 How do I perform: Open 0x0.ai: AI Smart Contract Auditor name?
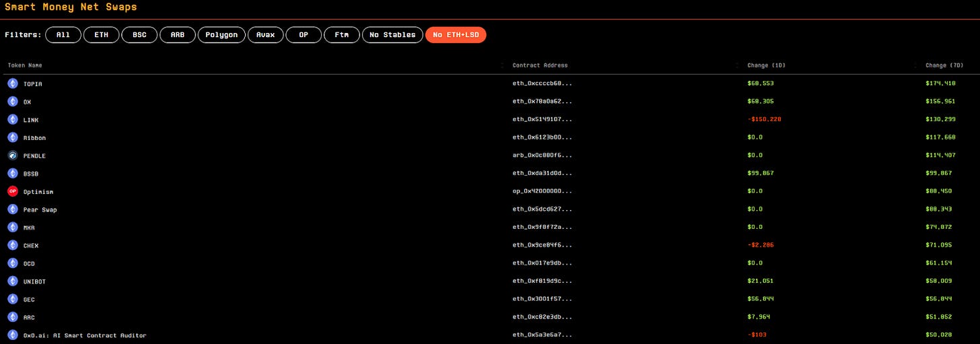85,335
